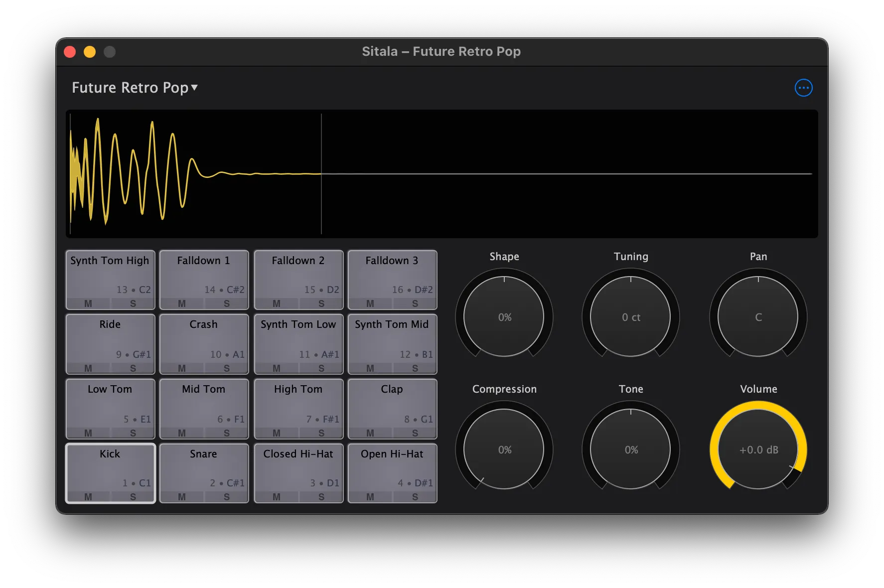Mute the Synth Tom Mid pad
Image resolution: width=884 pixels, height=588 pixels.
tap(370, 368)
